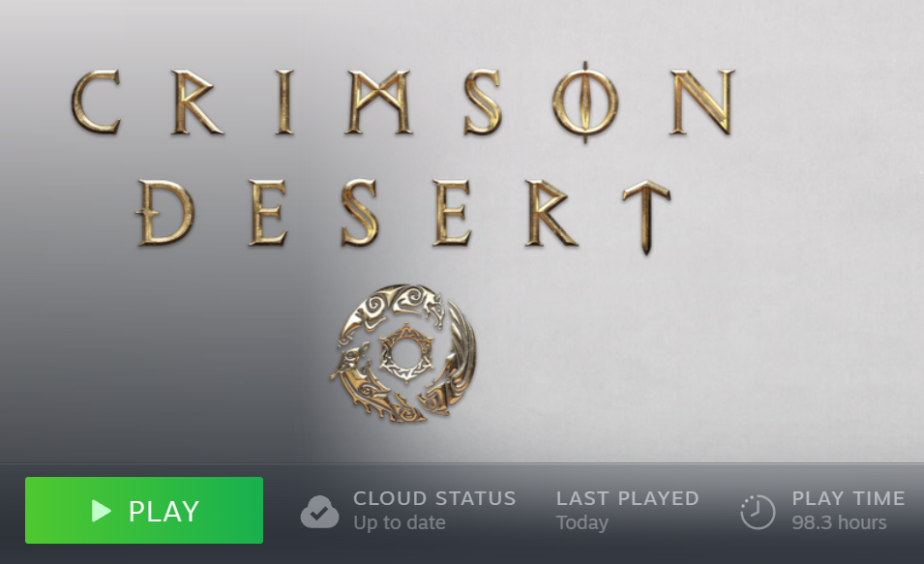Click the white play triangle icon
Viewport: 924px width, 564px height.
(101, 511)
